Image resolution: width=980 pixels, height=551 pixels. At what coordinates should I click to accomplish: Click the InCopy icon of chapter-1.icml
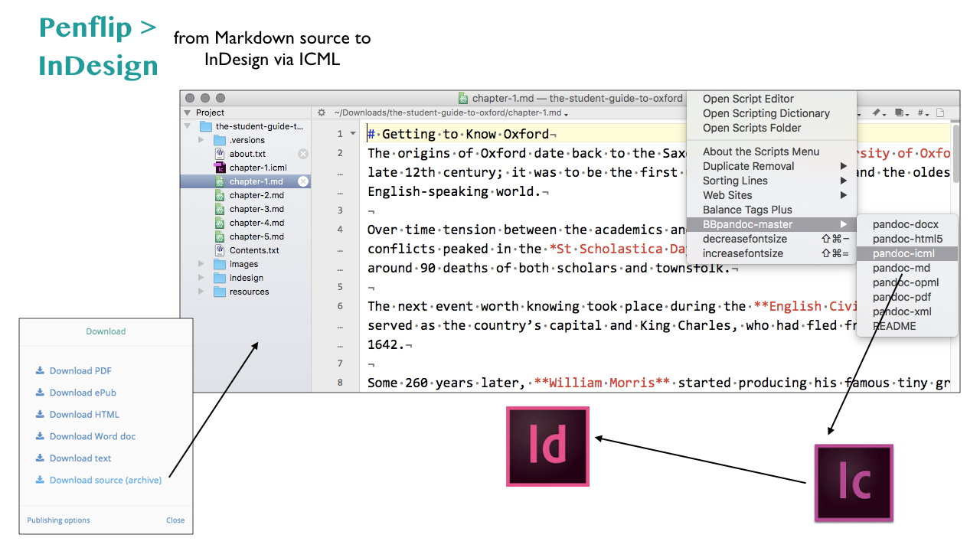pyautogui.click(x=220, y=168)
